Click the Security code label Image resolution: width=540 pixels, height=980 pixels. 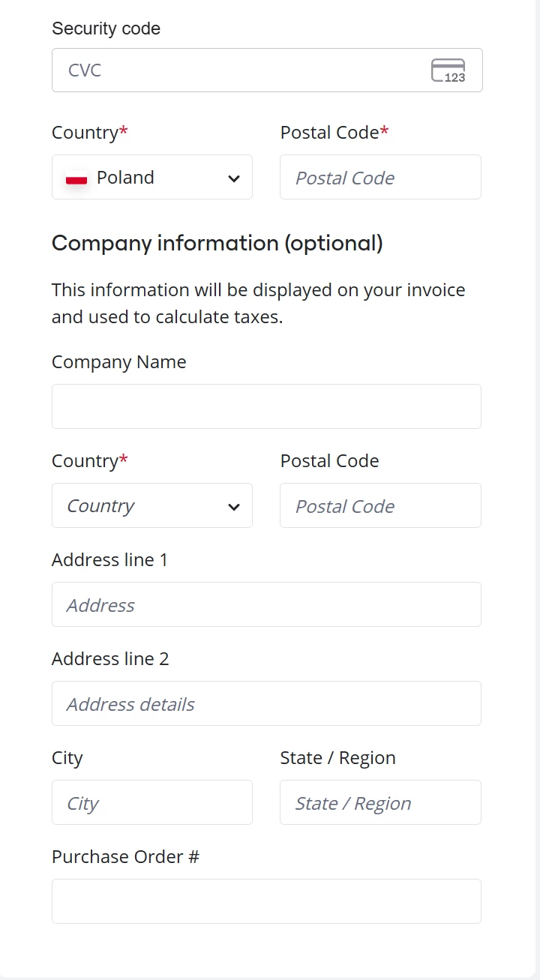[106, 28]
